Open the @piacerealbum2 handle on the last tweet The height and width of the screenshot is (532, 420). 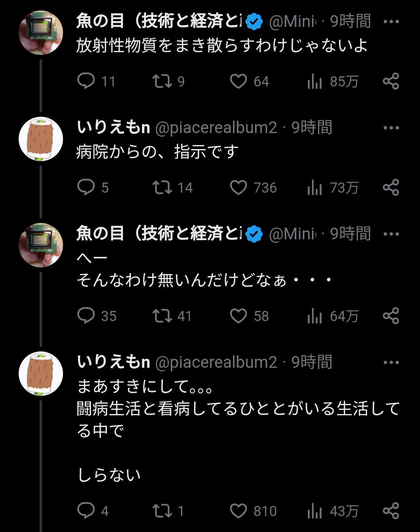216,362
